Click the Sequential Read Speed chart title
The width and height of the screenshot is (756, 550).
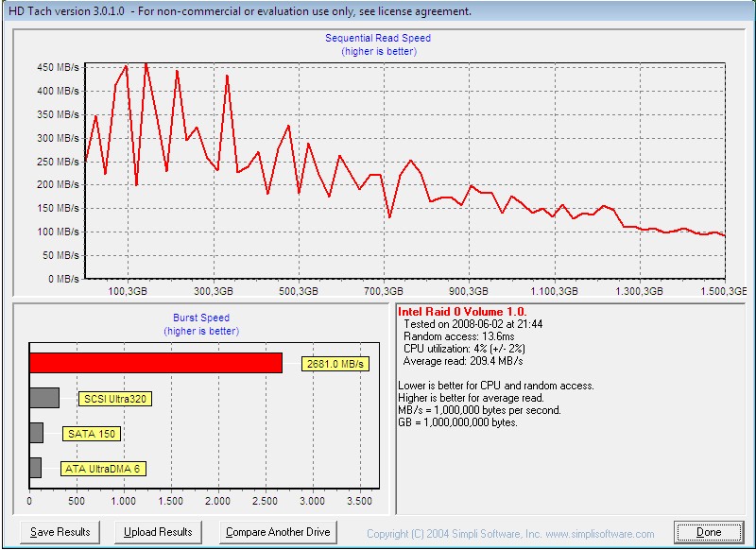tap(378, 38)
